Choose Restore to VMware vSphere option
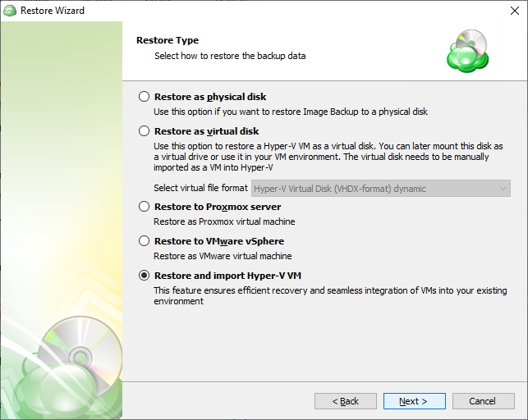Image resolution: width=528 pixels, height=420 pixels. click(x=145, y=241)
